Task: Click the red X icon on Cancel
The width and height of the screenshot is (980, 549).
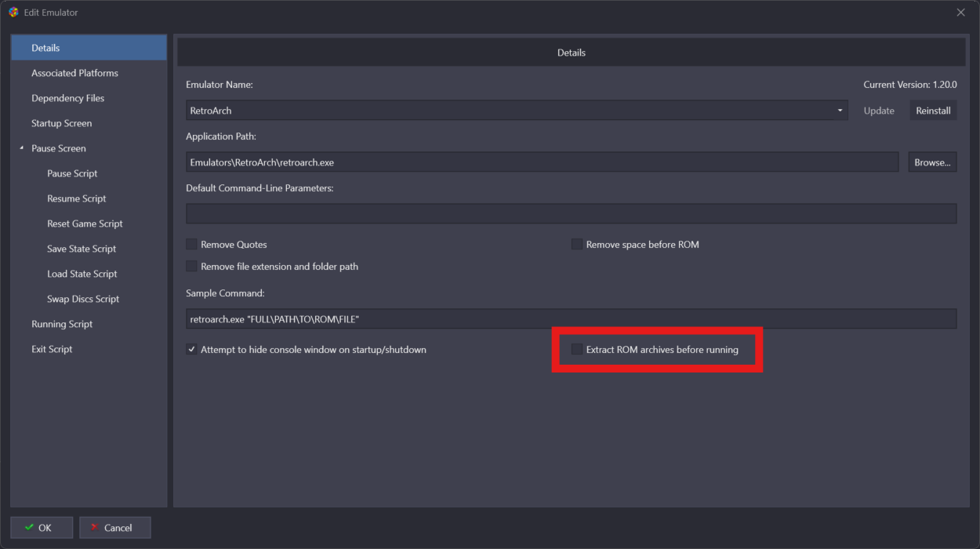Action: point(95,528)
